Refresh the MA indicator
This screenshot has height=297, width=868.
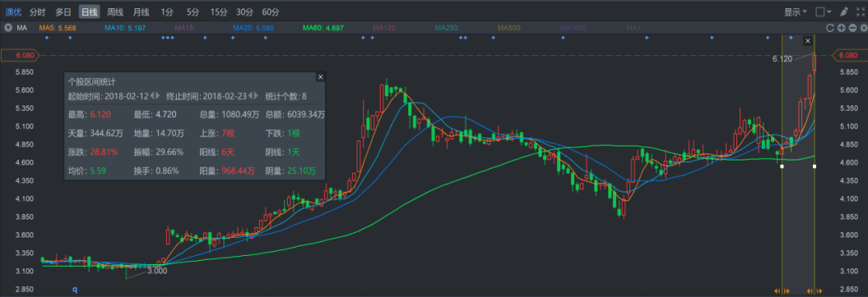pos(830,28)
